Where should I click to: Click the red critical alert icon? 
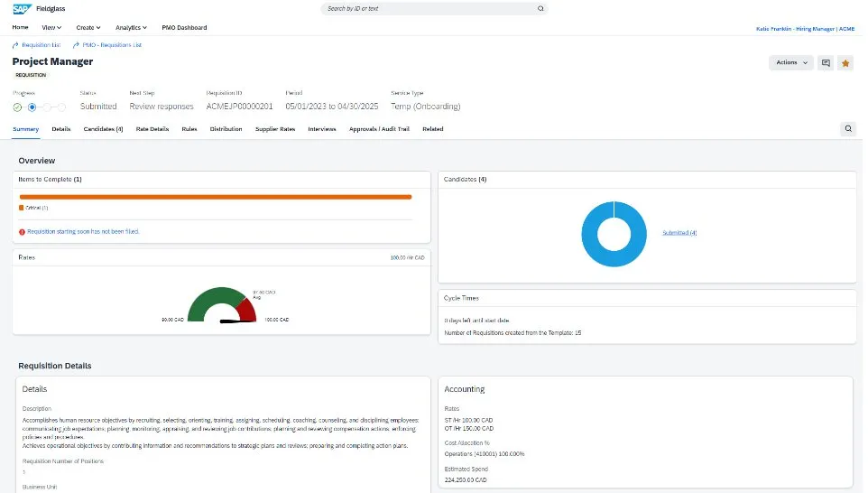coord(22,232)
